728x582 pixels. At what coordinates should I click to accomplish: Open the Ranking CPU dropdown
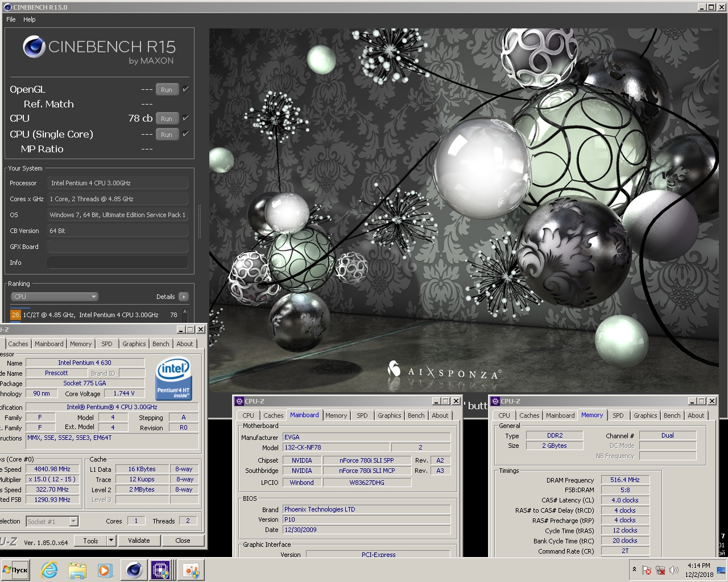point(55,297)
